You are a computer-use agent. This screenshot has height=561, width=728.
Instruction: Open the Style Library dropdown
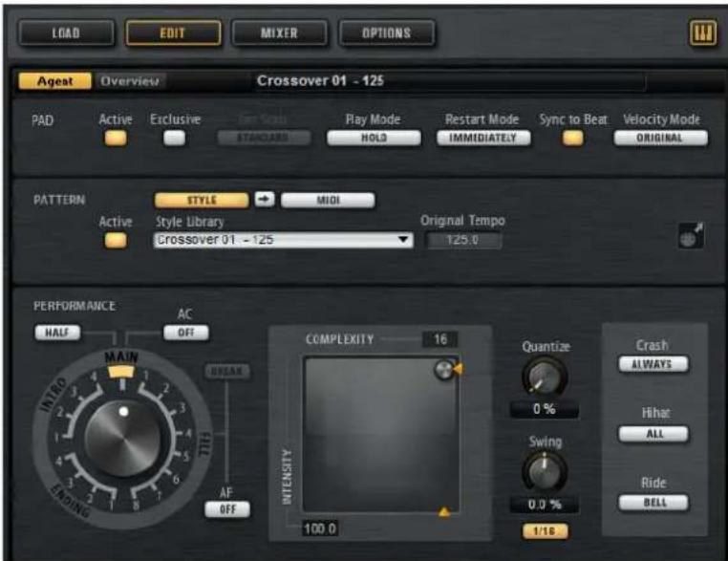click(x=283, y=240)
